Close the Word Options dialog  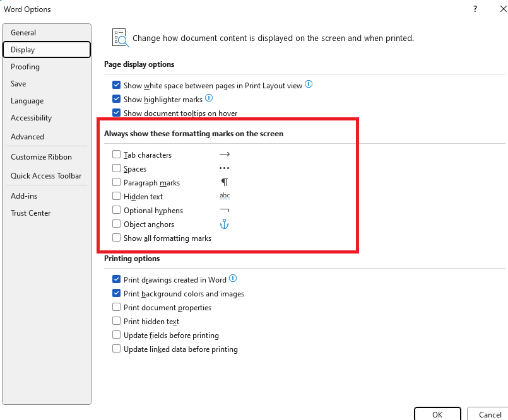503,9
